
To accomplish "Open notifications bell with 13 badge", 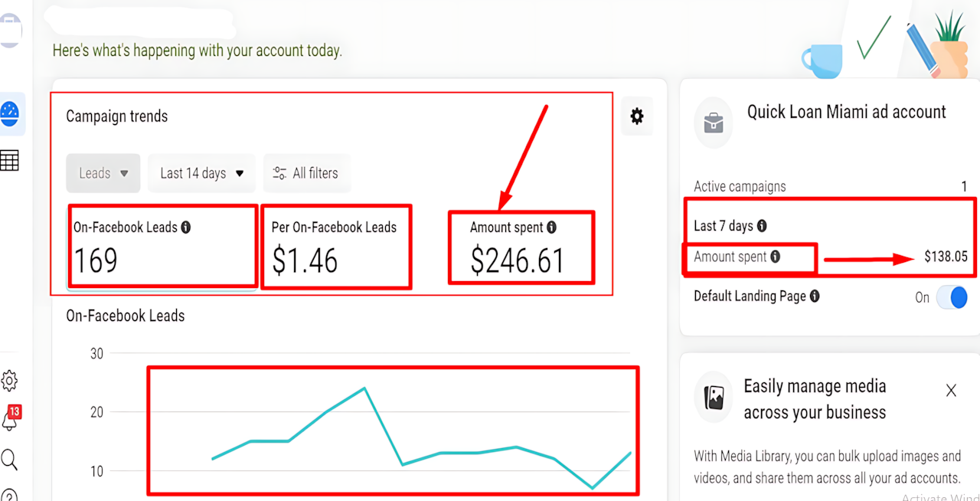I will [x=10, y=419].
